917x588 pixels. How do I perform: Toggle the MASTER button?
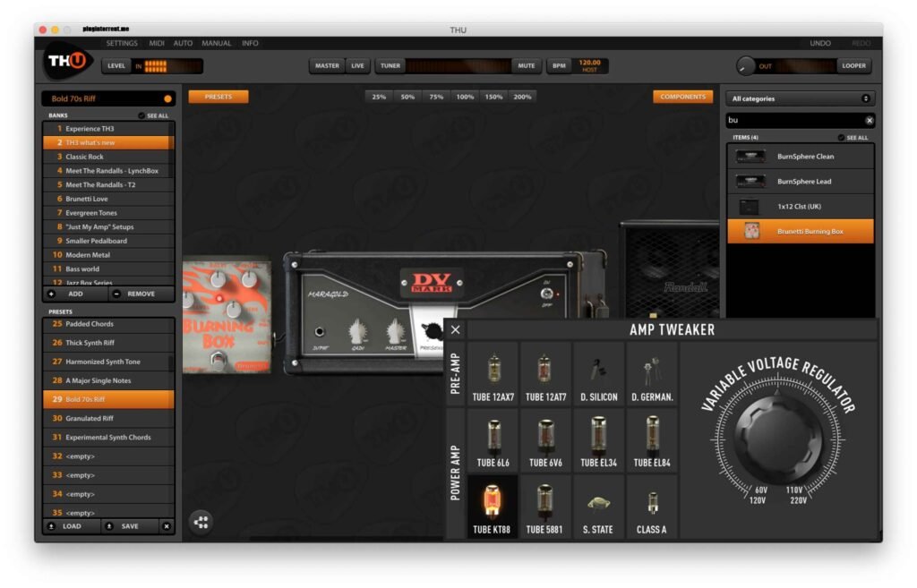click(x=327, y=66)
